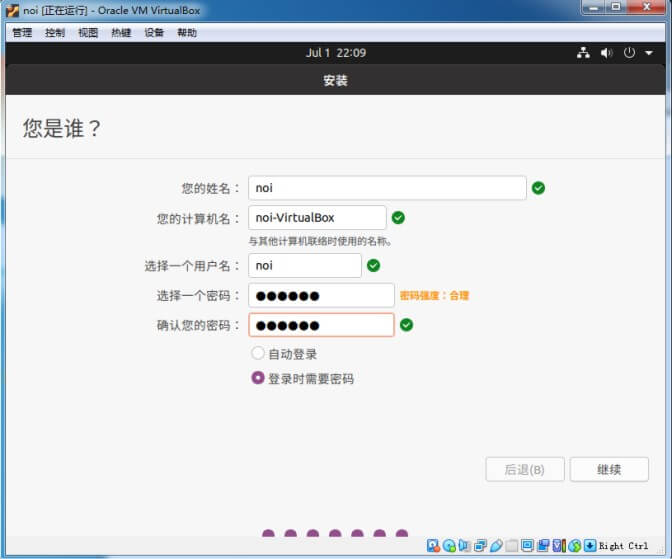
Task: Click the 继续 button
Action: pos(609,469)
